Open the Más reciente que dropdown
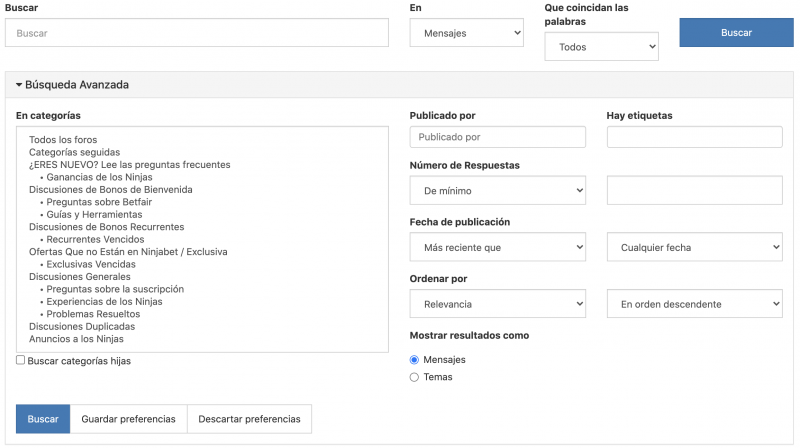The width and height of the screenshot is (800, 448). (497, 247)
